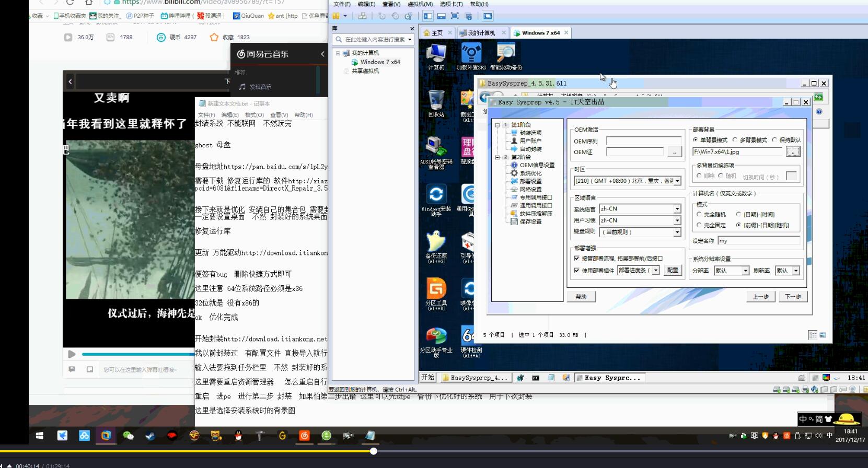Screen dimensions: 868x468
Task: Open Windows安装助手 desktop icon
Action: tap(436, 200)
